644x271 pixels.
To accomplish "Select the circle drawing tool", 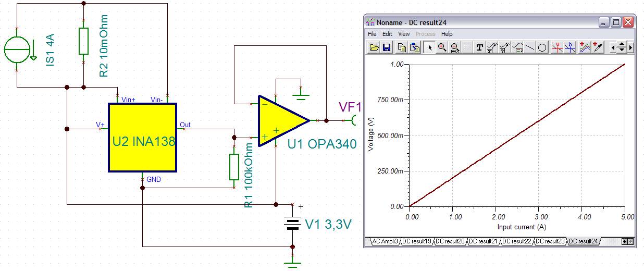I will [542, 47].
